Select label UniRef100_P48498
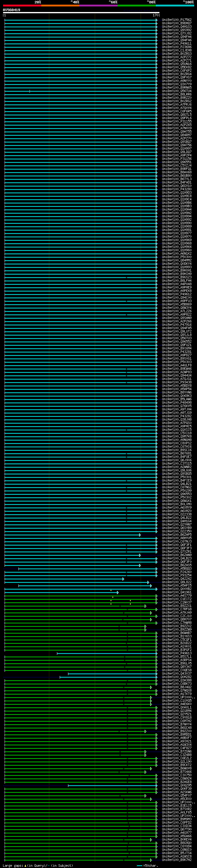 coord(176,402)
